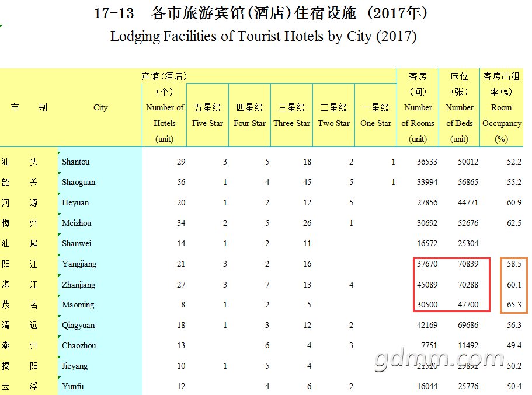The height and width of the screenshot is (395, 532).
Task: Select the Yunfu city cell
Action: click(100, 386)
